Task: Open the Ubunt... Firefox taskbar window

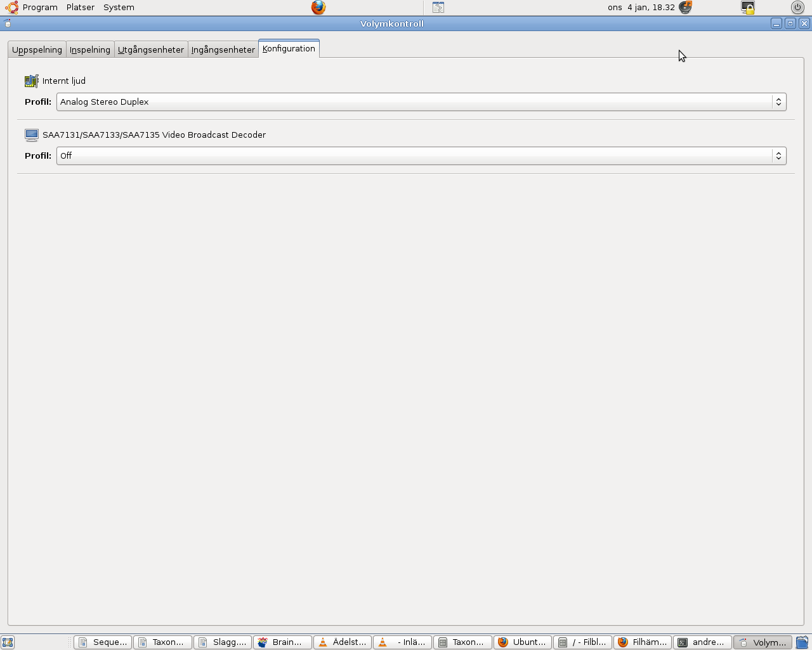Action: [x=522, y=642]
